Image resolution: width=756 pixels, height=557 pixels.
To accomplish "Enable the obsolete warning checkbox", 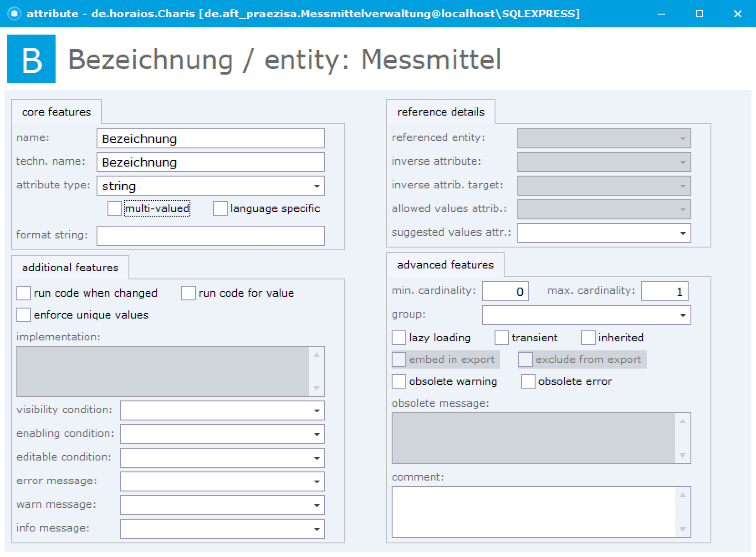I will [x=399, y=381].
